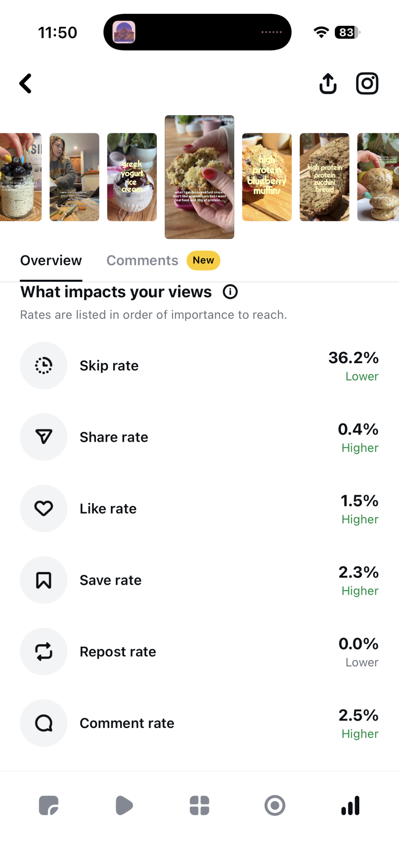Switch to the Comments tab

[x=142, y=260]
